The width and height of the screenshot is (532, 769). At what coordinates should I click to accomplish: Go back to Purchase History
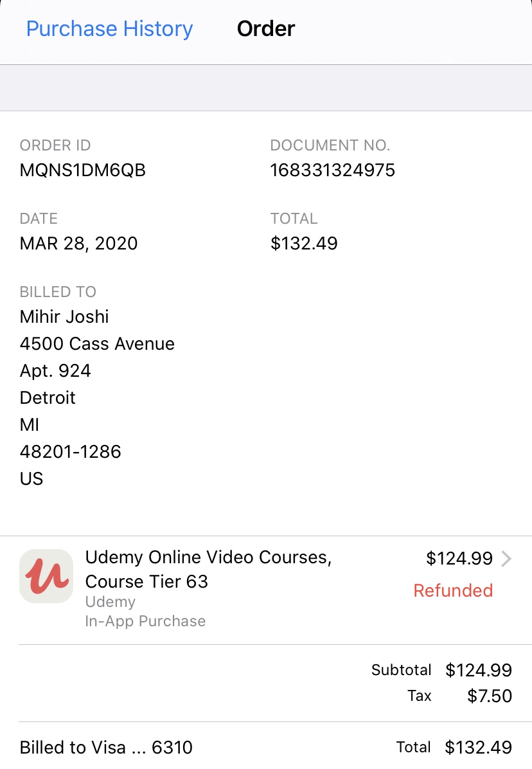109,29
